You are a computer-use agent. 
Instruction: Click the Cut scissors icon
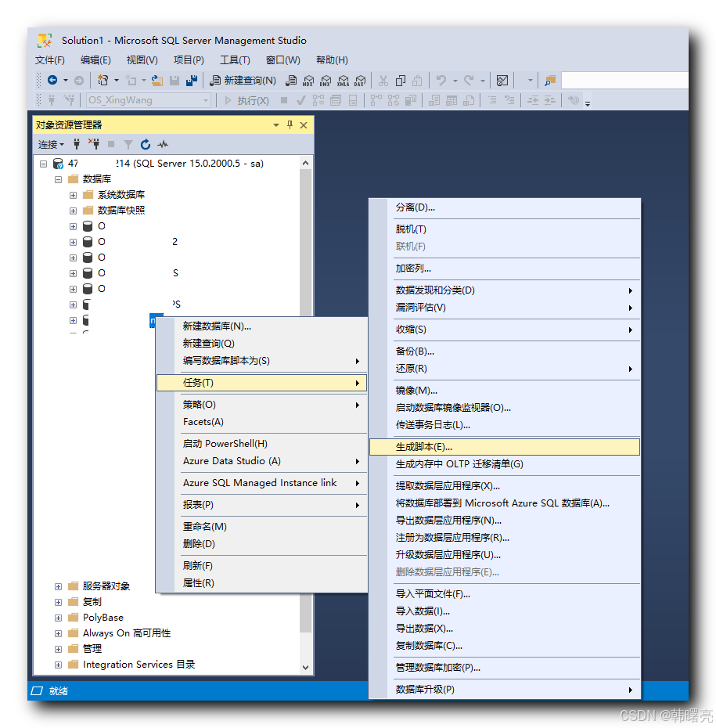tap(383, 81)
